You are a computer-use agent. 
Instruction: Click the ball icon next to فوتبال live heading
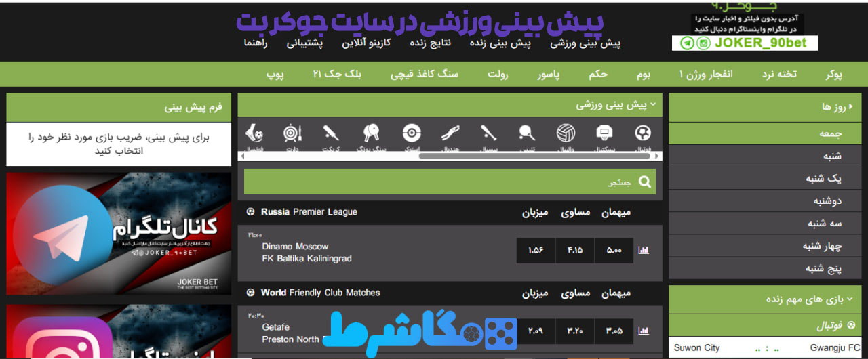point(852,326)
